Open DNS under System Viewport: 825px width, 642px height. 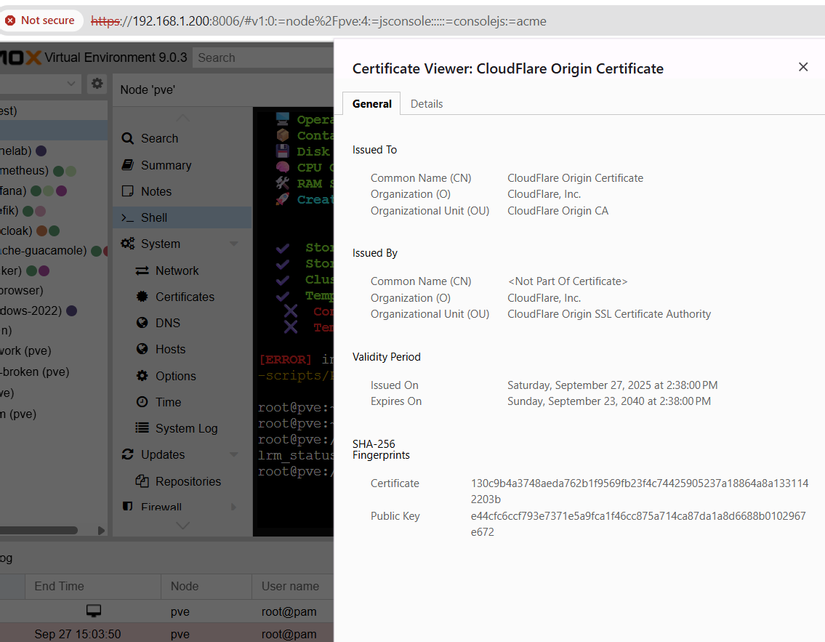pyautogui.click(x=167, y=323)
